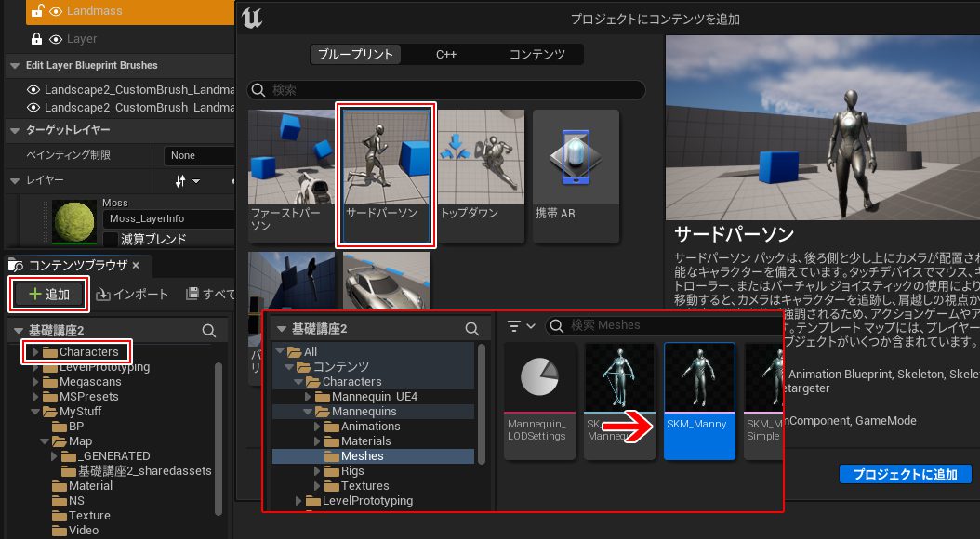Collapse the MyStuff folder tree arrow
980x539 pixels.
tap(35, 412)
